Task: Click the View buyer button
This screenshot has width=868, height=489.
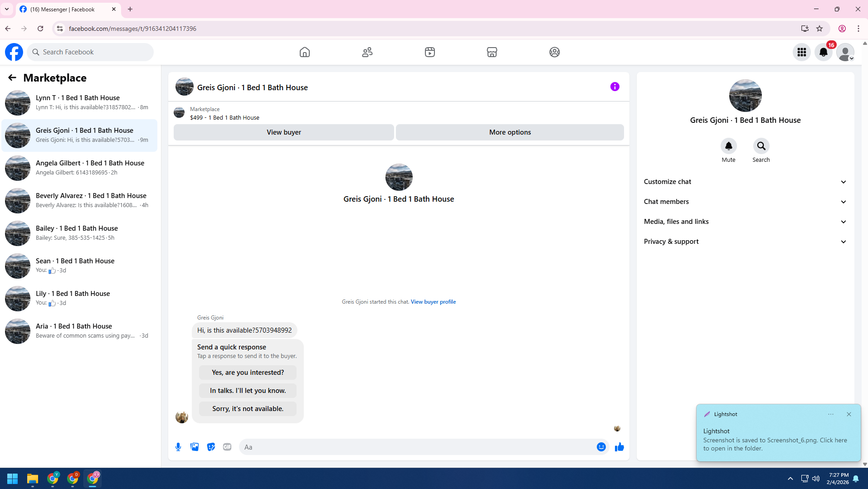Action: click(x=284, y=132)
